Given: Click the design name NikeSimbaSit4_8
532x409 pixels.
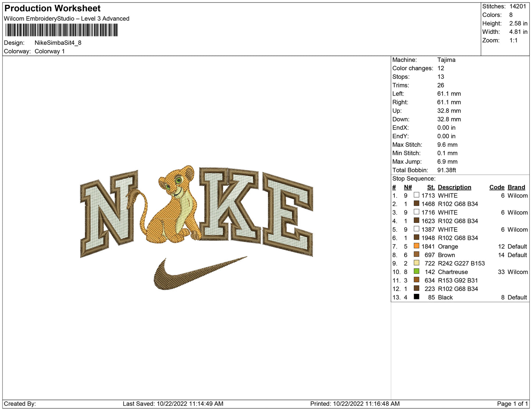Looking at the screenshot, I should 58,43.
